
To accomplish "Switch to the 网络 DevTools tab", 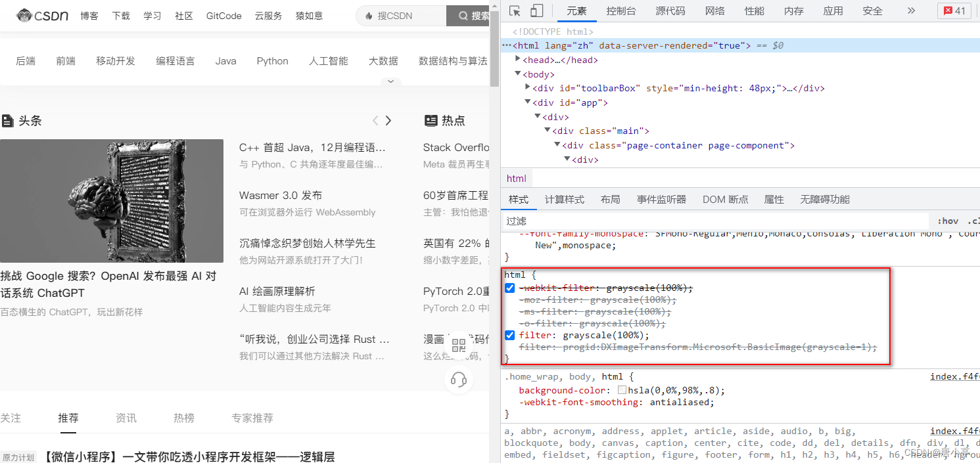I will tap(714, 11).
